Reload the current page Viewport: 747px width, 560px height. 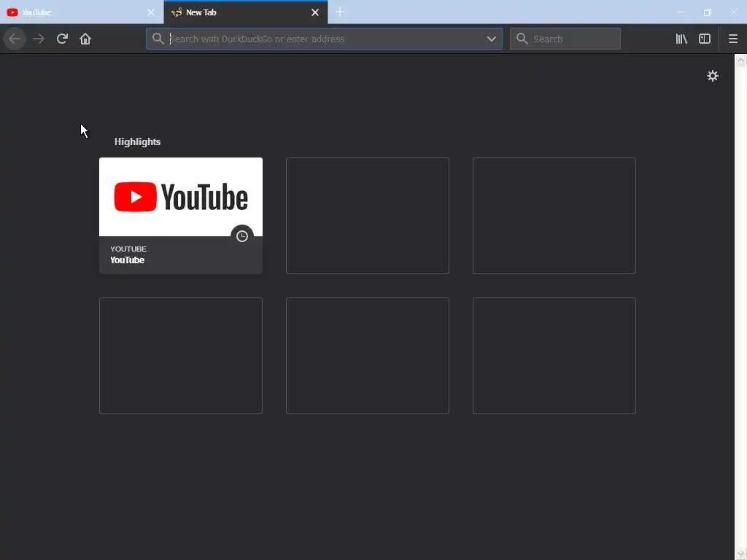tap(62, 39)
